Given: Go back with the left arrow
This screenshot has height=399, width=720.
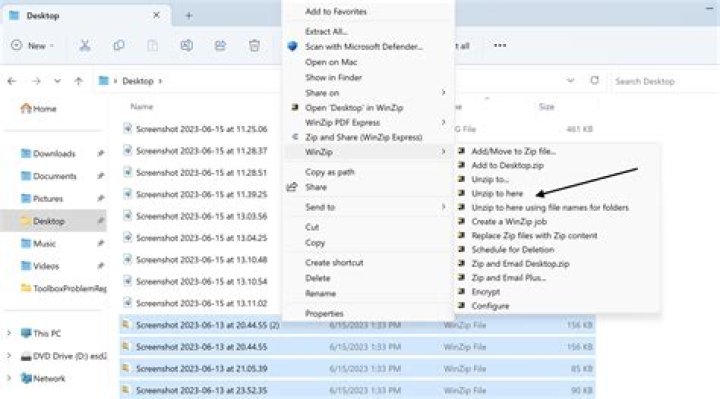Looking at the screenshot, I should click(12, 81).
